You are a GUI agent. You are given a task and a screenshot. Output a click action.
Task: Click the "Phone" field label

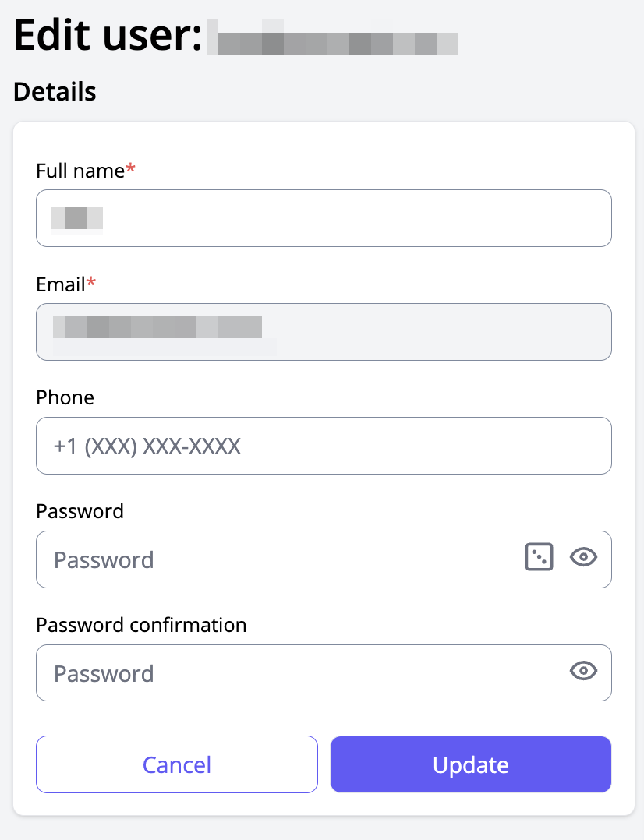[65, 398]
